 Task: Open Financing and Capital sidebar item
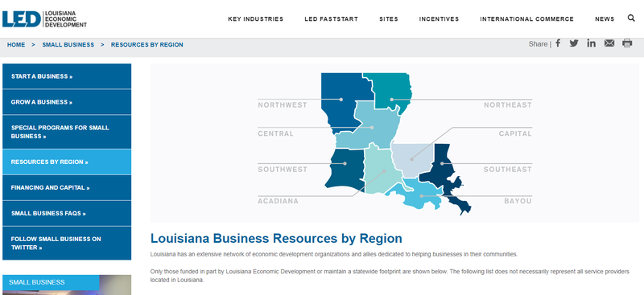(x=67, y=187)
